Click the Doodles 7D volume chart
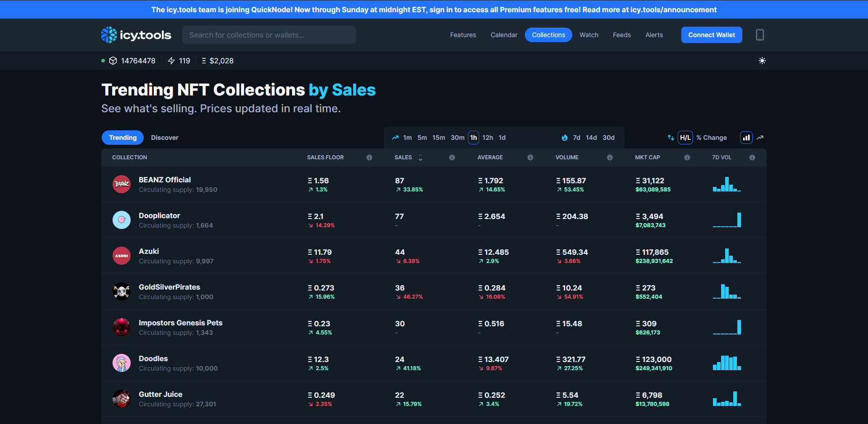868x424 pixels. pos(727,363)
